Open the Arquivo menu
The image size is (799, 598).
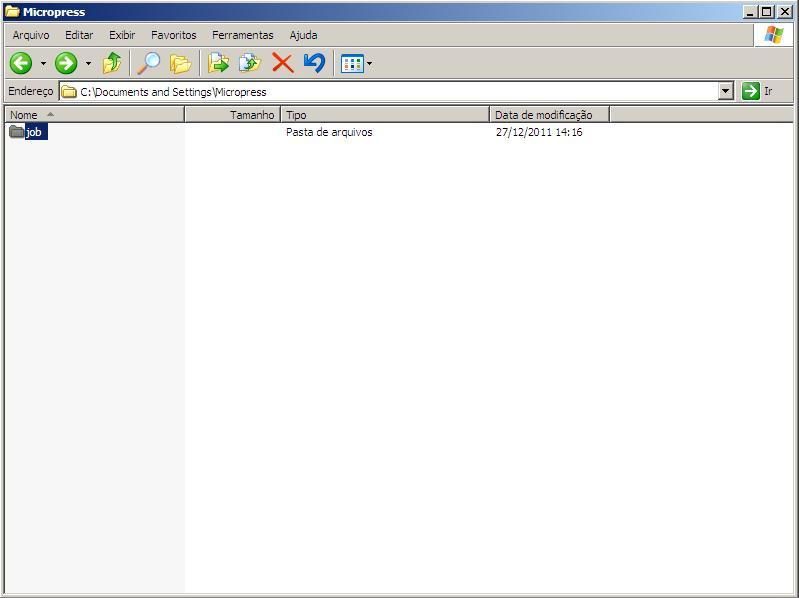[31, 35]
